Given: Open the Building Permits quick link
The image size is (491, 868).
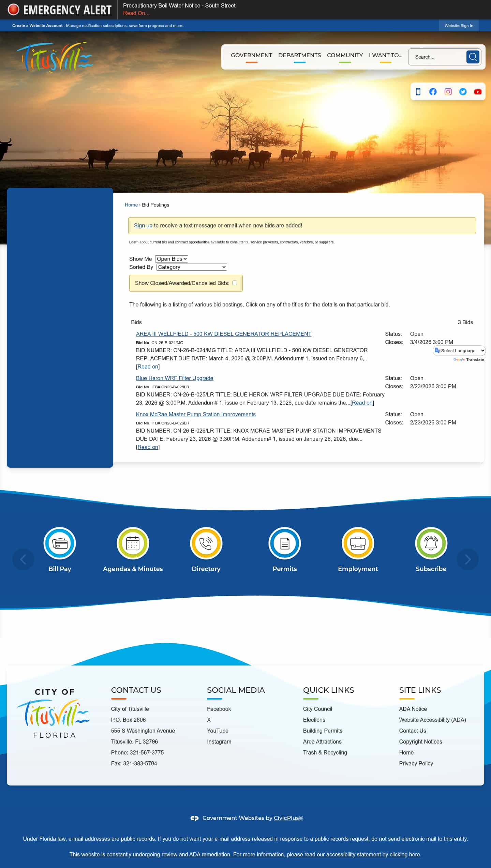Looking at the screenshot, I should [x=323, y=731].
